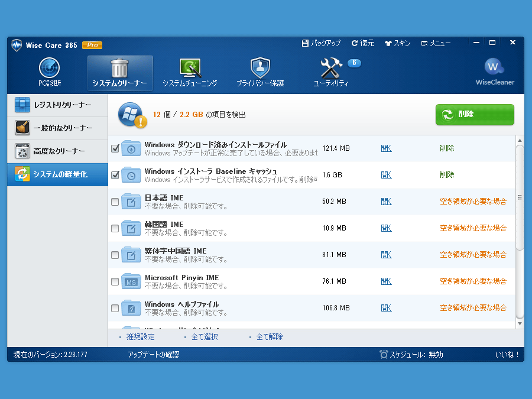Select 一般的なクリーナー in the sidebar
This screenshot has height=399, width=532.
tap(58, 128)
